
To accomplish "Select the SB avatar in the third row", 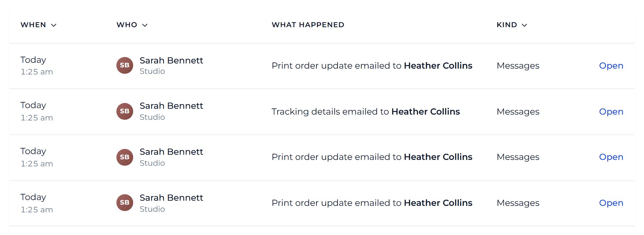I will (x=125, y=157).
